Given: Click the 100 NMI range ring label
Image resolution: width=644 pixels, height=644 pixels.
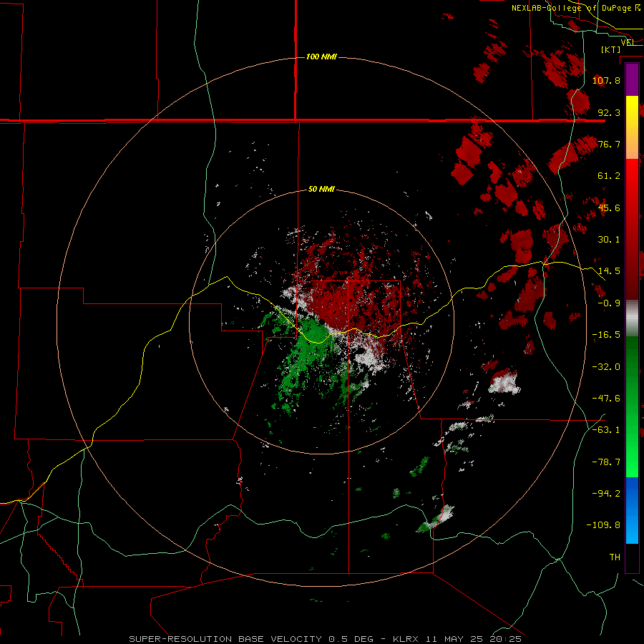Looking at the screenshot, I should click(321, 57).
